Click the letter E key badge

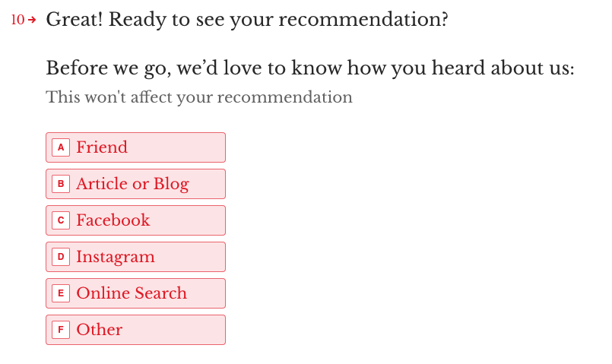tap(61, 293)
